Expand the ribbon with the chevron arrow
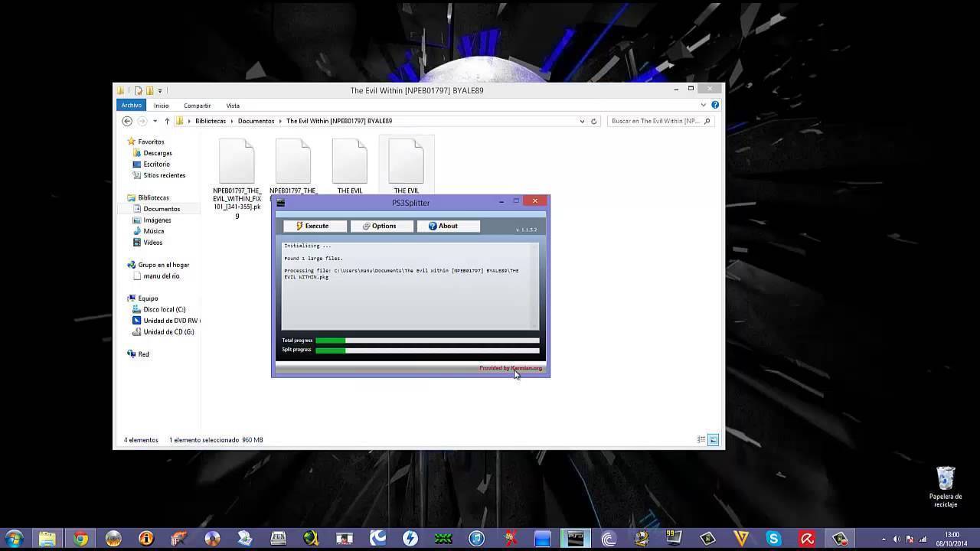Image resolution: width=980 pixels, height=551 pixels. (704, 105)
